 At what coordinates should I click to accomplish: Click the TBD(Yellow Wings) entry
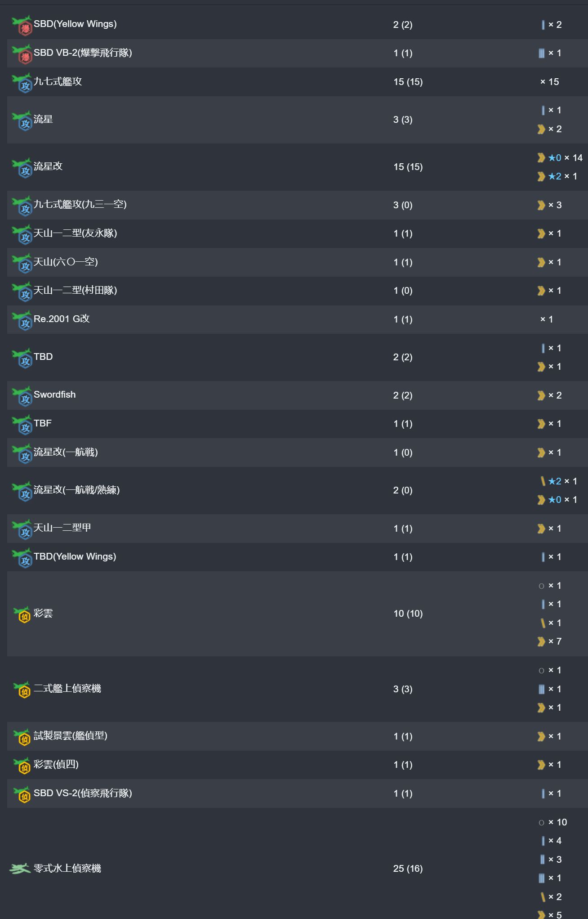[x=75, y=556]
